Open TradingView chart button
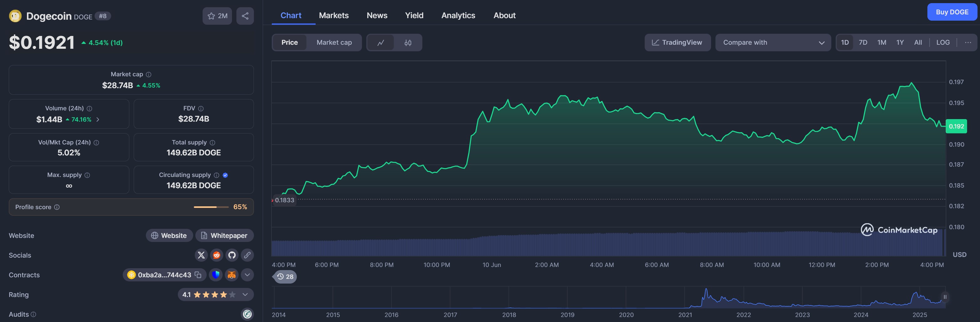 pos(677,43)
